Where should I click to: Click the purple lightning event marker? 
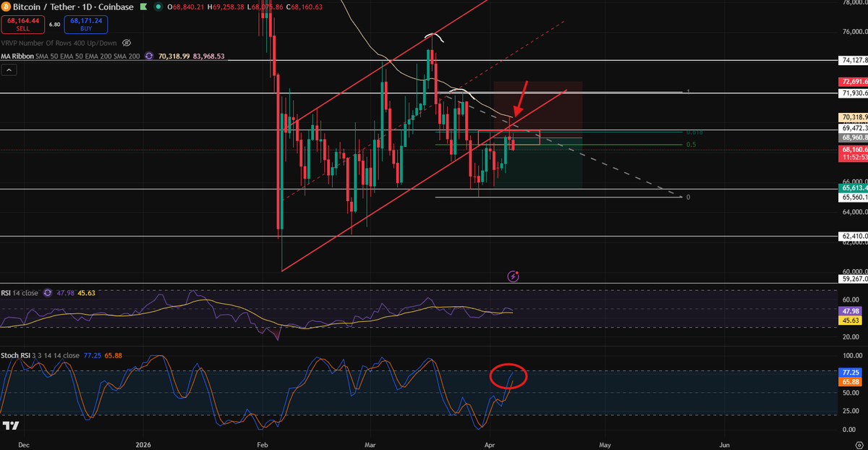[x=513, y=276]
